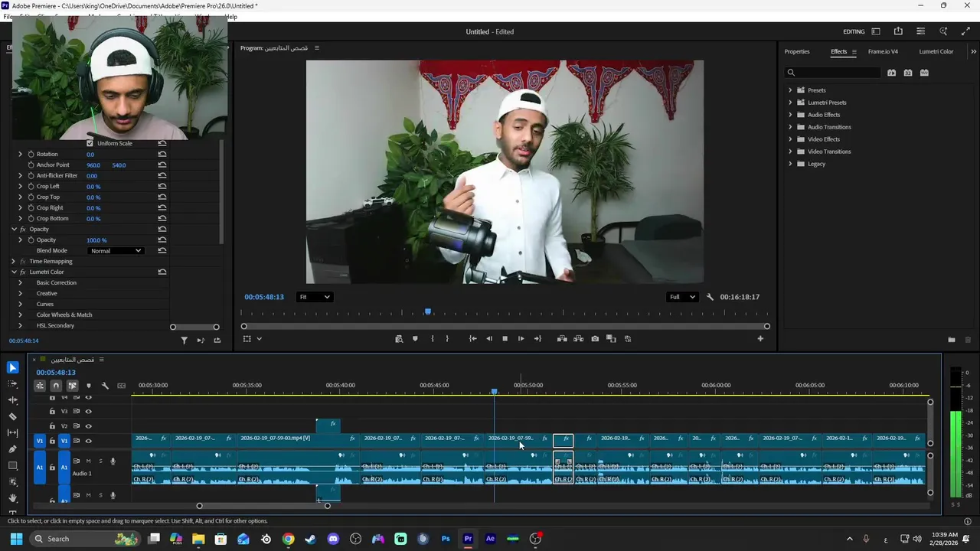The image size is (980, 551).
Task: Reset Rotation parameter
Action: pos(162,154)
